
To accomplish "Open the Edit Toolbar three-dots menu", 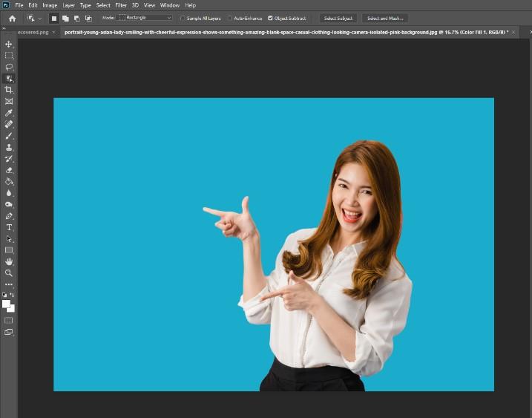I will point(9,284).
